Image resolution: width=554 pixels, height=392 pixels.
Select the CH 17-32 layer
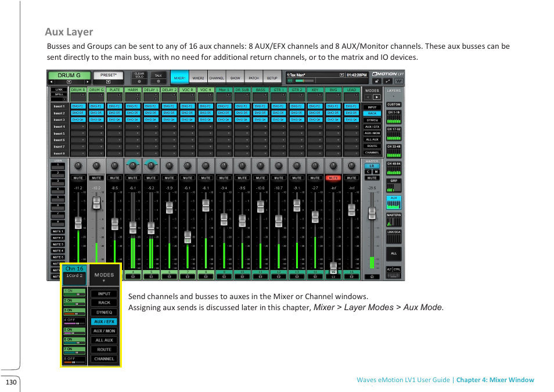pyautogui.click(x=394, y=134)
